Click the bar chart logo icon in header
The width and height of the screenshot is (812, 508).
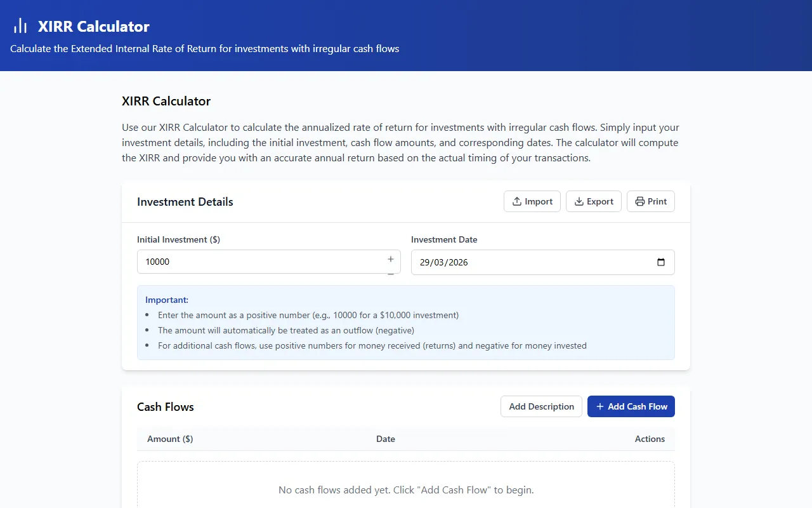coord(20,26)
